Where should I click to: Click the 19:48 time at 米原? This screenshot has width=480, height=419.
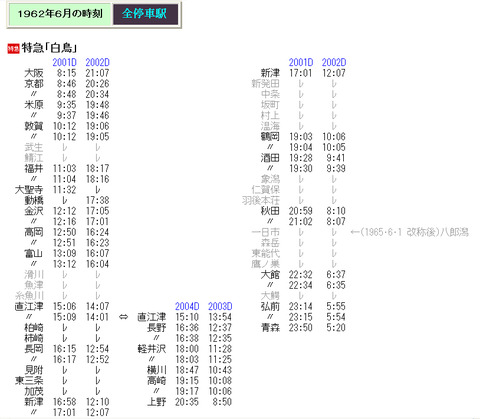[97, 105]
